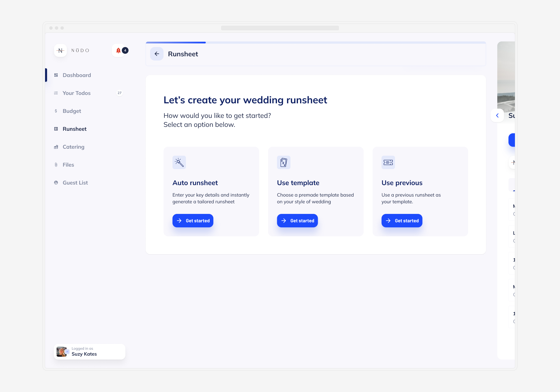
Task: Navigate to Catering
Action: pyautogui.click(x=73, y=147)
